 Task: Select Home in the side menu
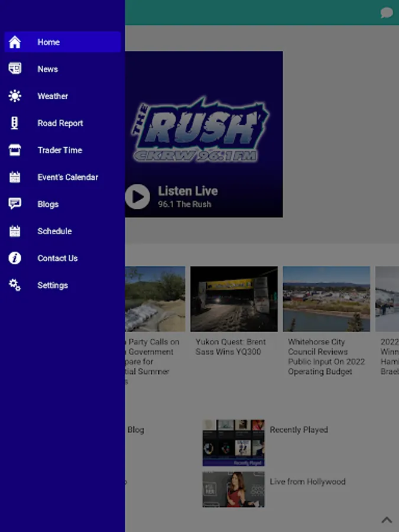tap(63, 42)
